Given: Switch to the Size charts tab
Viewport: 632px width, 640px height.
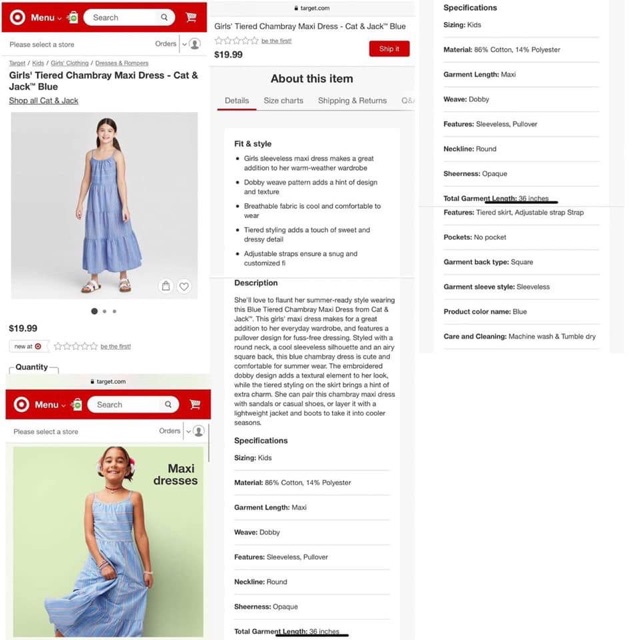Looking at the screenshot, I should 283,100.
